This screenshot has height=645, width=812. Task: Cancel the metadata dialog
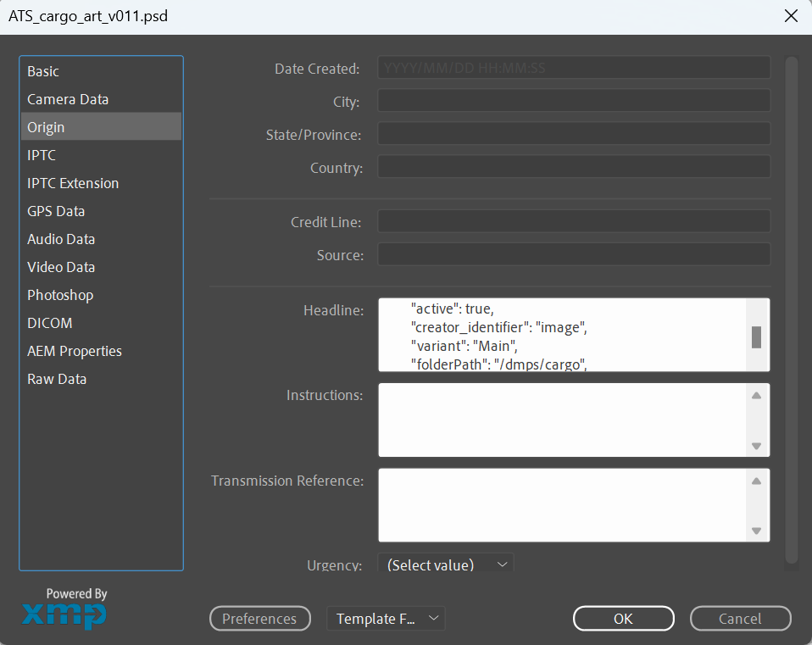pos(740,619)
